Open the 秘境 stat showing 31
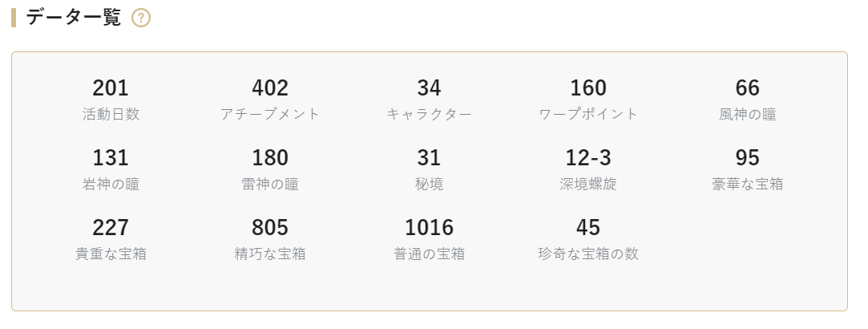This screenshot has height=329, width=868. [429, 169]
